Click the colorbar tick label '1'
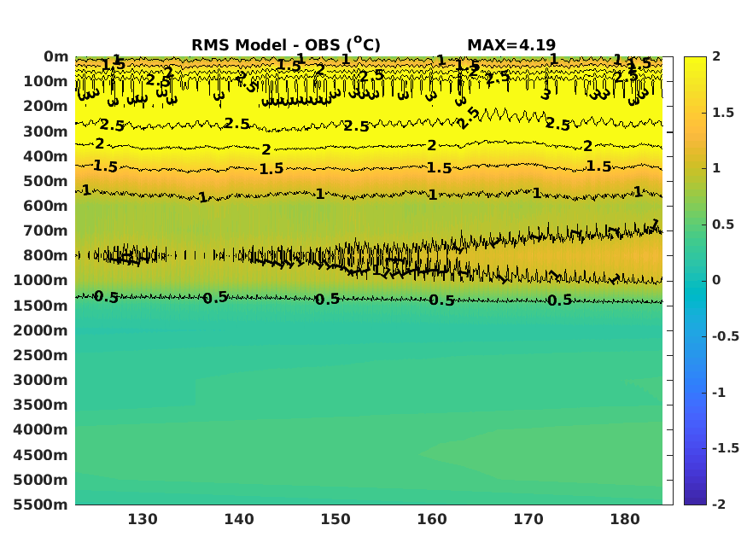Image resolution: width=747 pixels, height=560 pixels. click(716, 168)
